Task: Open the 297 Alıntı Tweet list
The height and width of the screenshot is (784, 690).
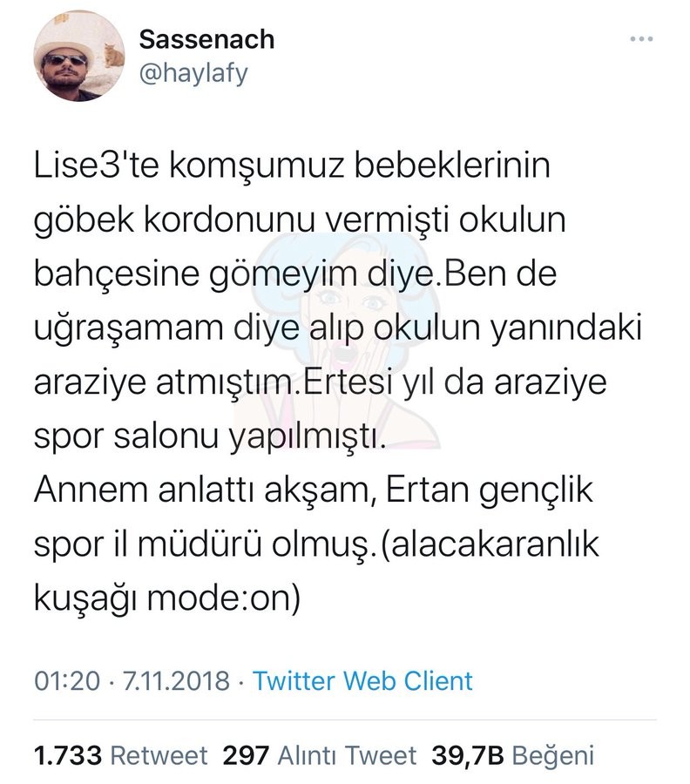Action: pyautogui.click(x=320, y=754)
